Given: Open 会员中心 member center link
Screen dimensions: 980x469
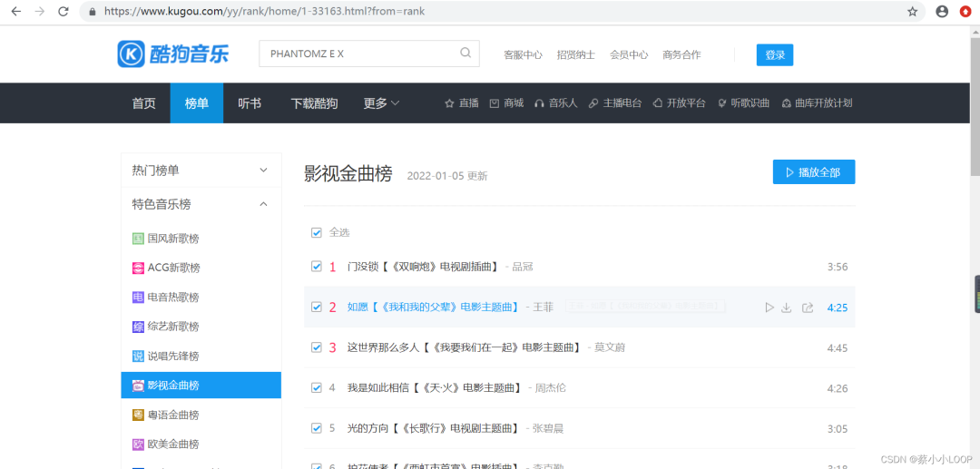Looking at the screenshot, I should pos(629,55).
